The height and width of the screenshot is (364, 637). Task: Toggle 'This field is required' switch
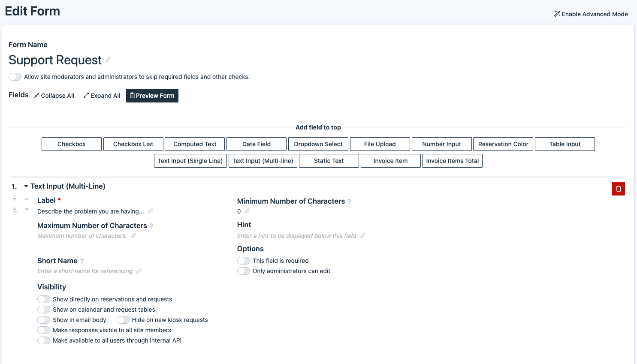(x=244, y=261)
